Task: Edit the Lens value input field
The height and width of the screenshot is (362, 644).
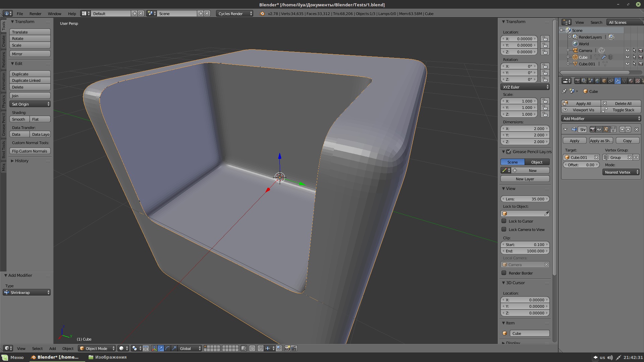Action: [x=525, y=199]
